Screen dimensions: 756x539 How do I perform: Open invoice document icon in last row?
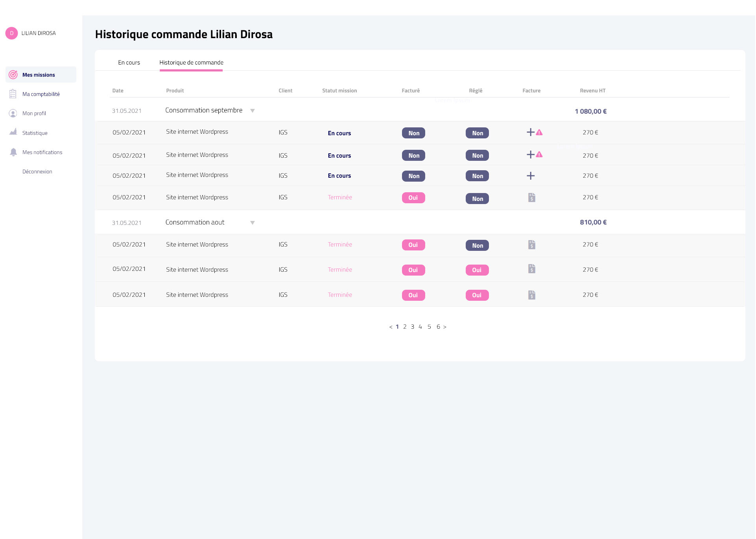coord(531,295)
